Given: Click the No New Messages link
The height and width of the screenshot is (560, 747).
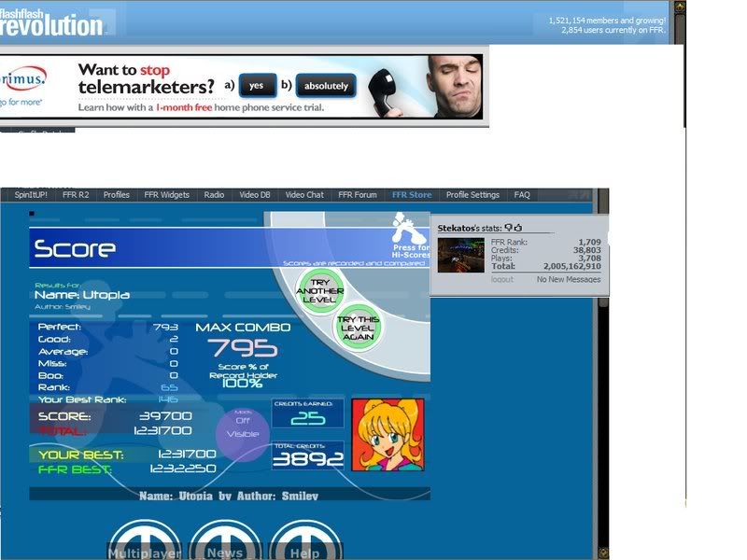Looking at the screenshot, I should tap(568, 279).
